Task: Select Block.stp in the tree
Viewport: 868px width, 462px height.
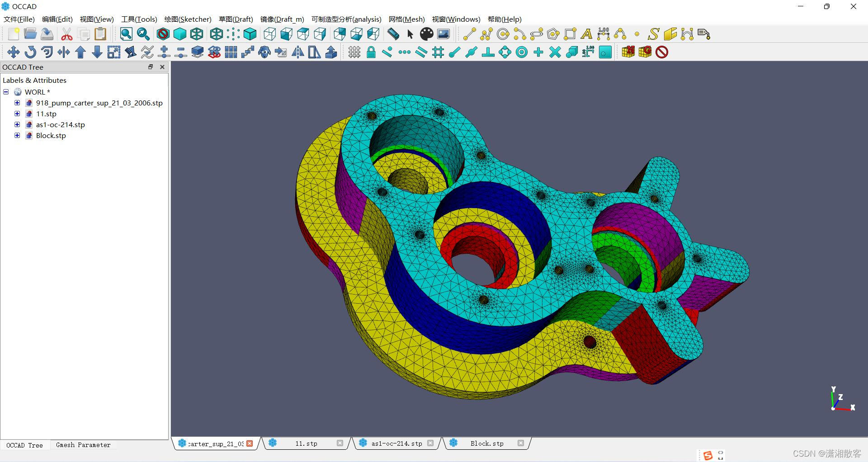Action: [x=51, y=135]
